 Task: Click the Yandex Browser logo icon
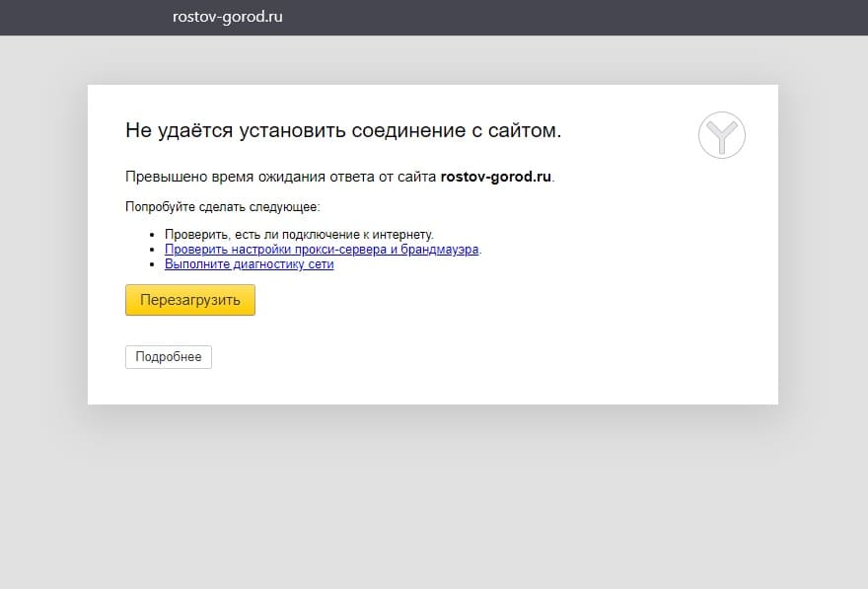tap(721, 134)
